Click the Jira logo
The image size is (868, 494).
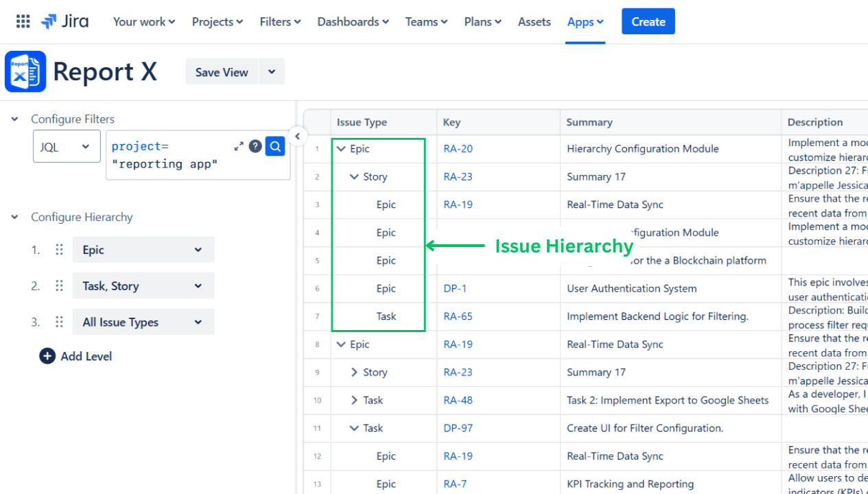point(64,21)
